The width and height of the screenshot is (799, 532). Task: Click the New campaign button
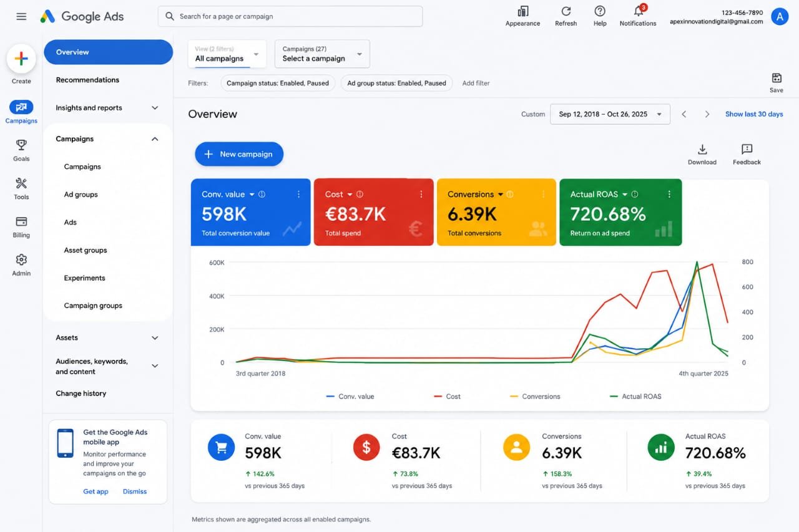(239, 154)
